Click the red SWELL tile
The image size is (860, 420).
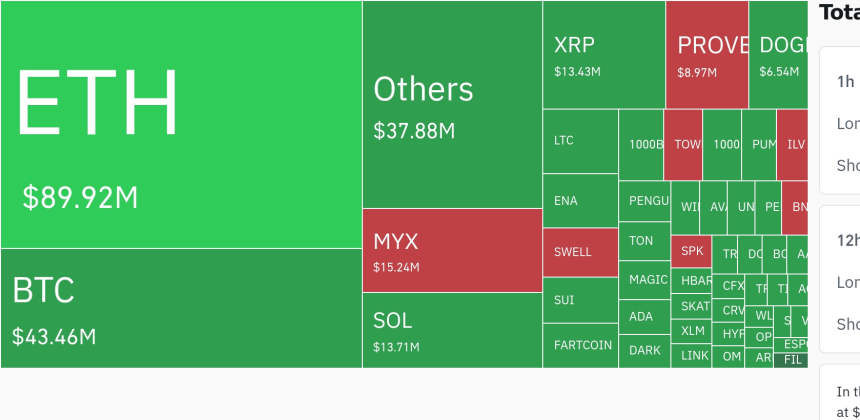580,252
